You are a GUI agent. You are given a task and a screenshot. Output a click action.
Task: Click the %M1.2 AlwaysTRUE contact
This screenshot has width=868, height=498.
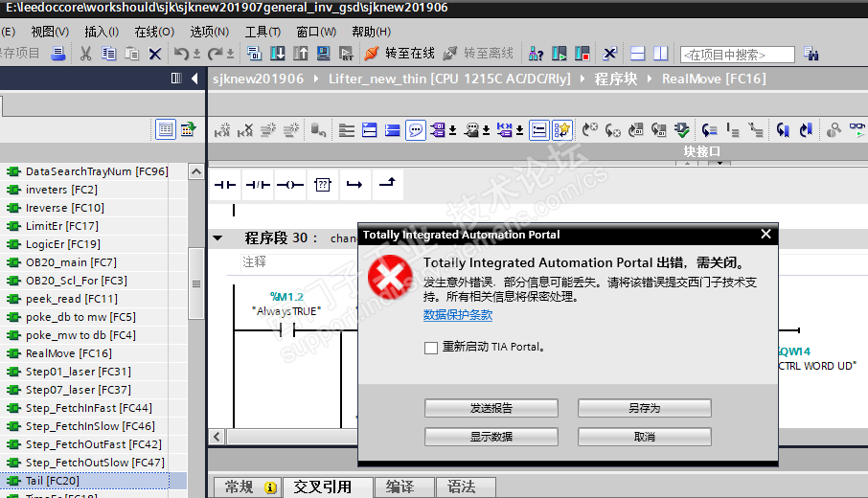[286, 330]
